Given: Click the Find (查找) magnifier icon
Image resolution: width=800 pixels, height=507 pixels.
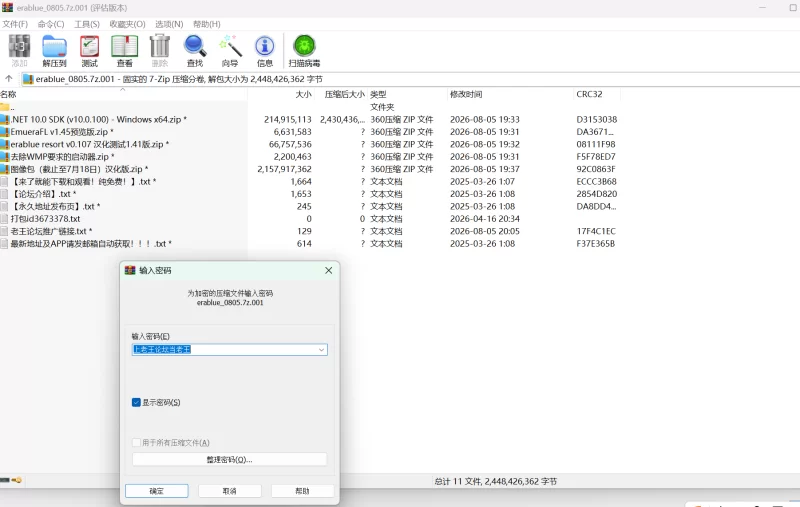Looking at the screenshot, I should pos(194,50).
